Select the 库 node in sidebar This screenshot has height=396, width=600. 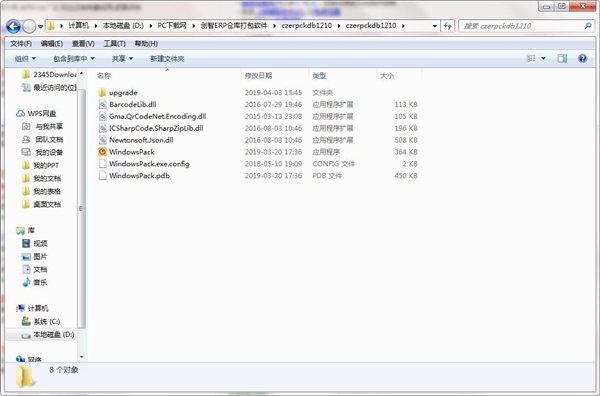click(25, 230)
